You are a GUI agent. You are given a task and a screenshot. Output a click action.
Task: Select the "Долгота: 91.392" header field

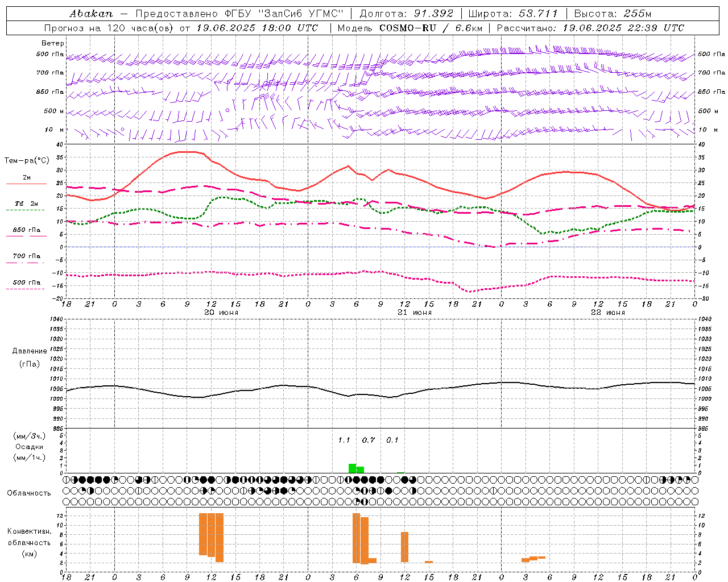(x=407, y=14)
